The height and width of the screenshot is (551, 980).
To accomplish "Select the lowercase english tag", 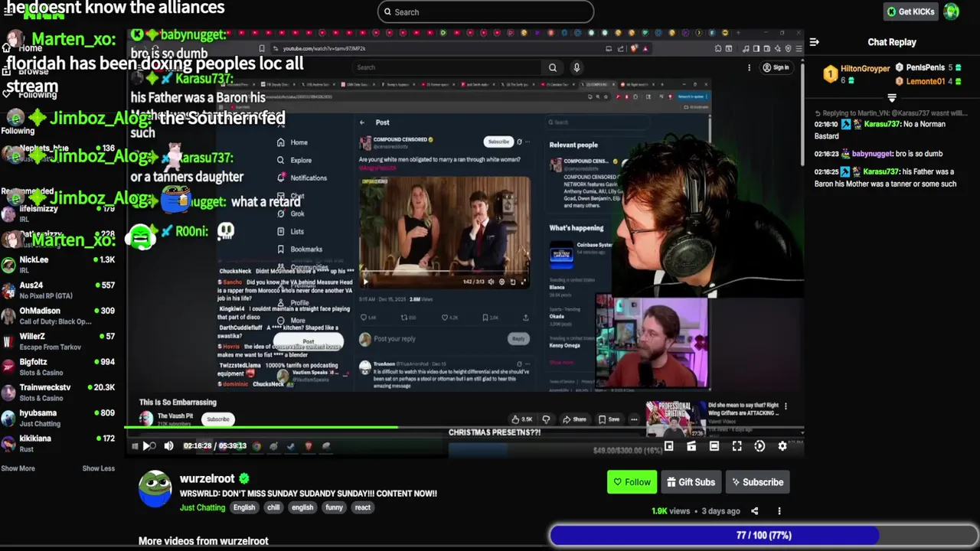I will tap(302, 507).
